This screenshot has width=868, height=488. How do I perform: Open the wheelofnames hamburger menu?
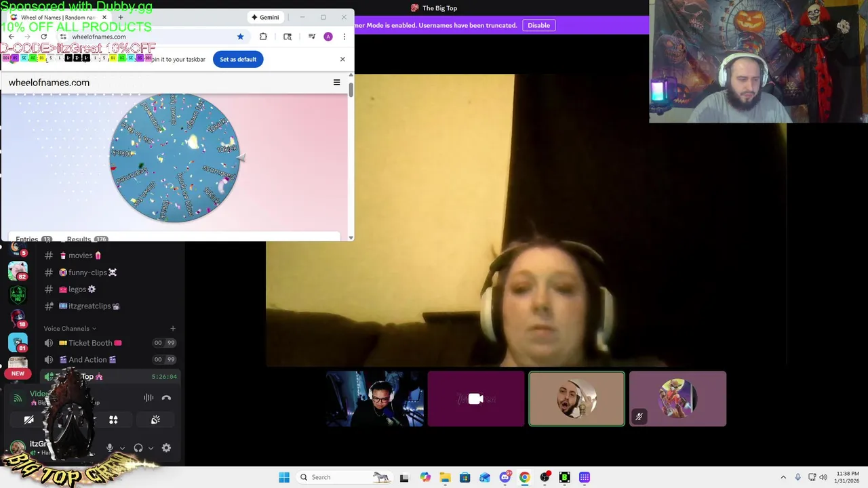click(336, 83)
